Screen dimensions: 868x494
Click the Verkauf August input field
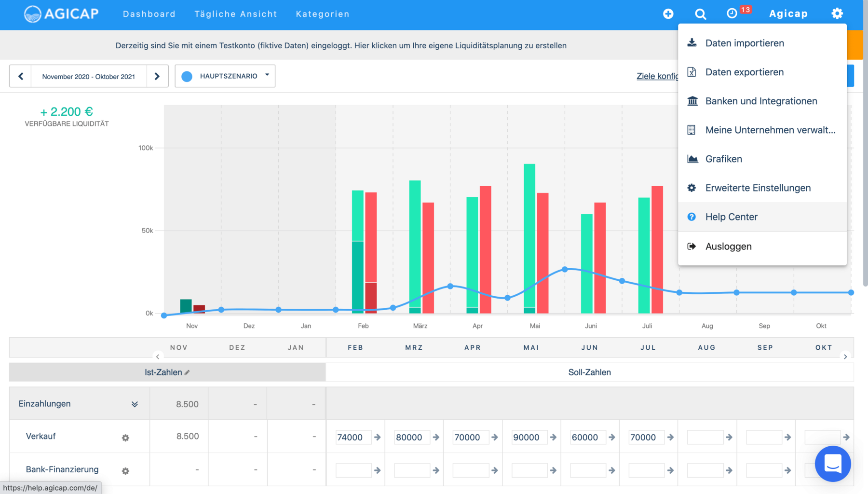pos(705,437)
